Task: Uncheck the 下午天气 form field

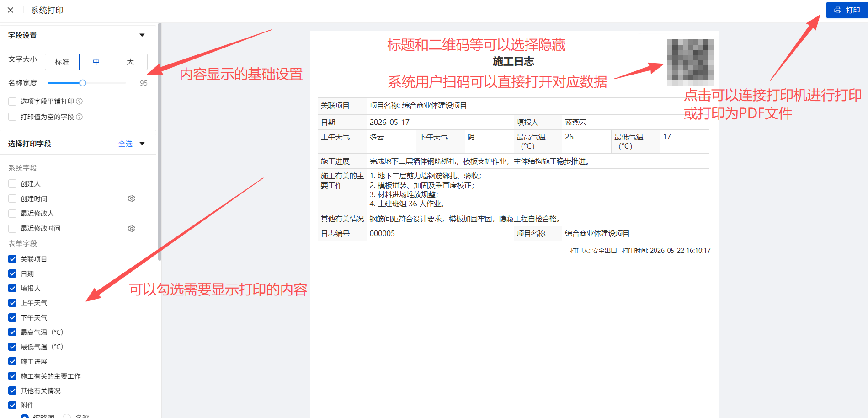Action: (12, 317)
